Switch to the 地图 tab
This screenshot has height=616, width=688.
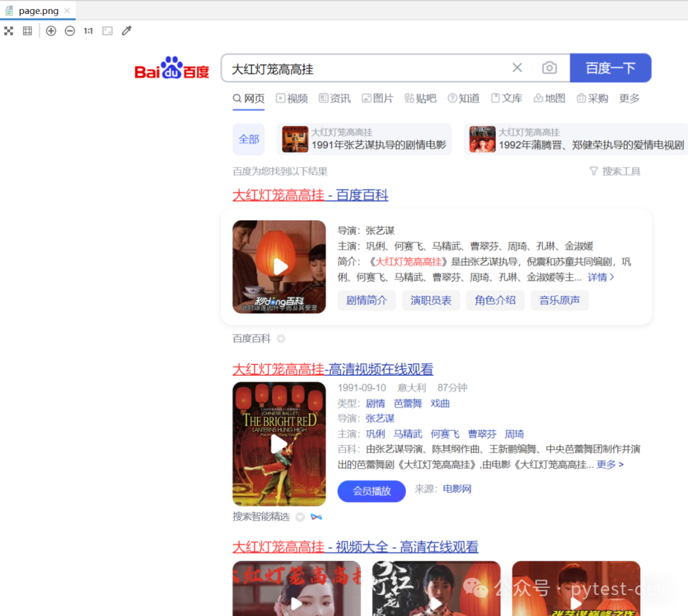pos(549,98)
